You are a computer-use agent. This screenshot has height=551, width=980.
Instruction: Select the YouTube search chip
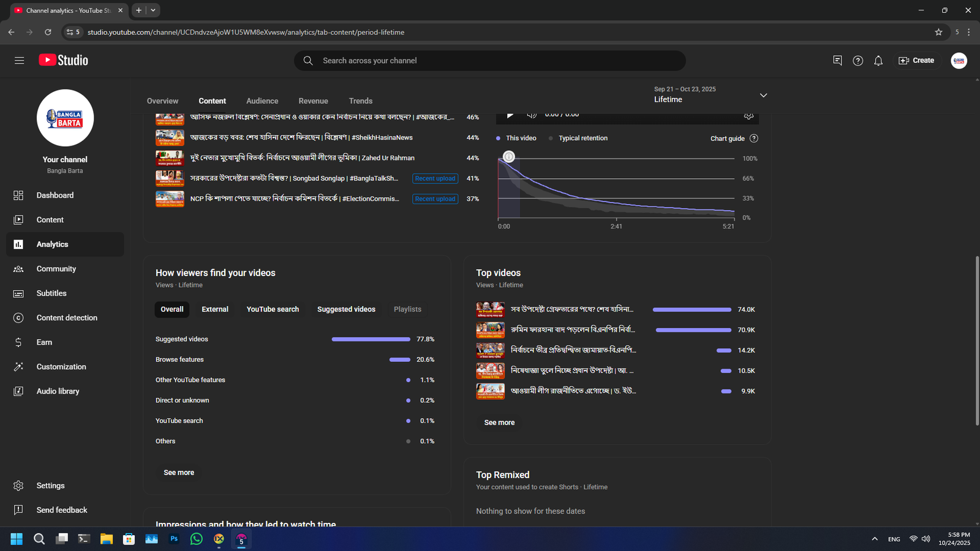pos(273,309)
